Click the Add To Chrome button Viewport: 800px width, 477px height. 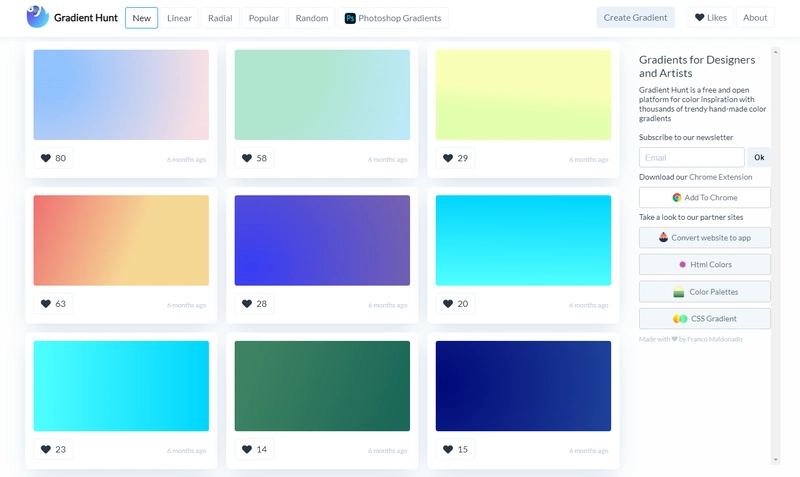[x=705, y=197]
